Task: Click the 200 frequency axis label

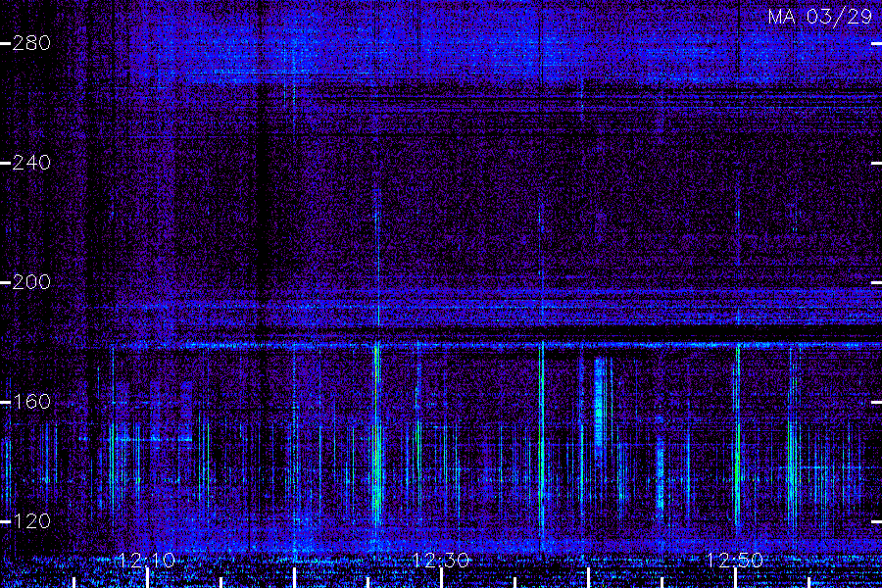Action: point(31,282)
